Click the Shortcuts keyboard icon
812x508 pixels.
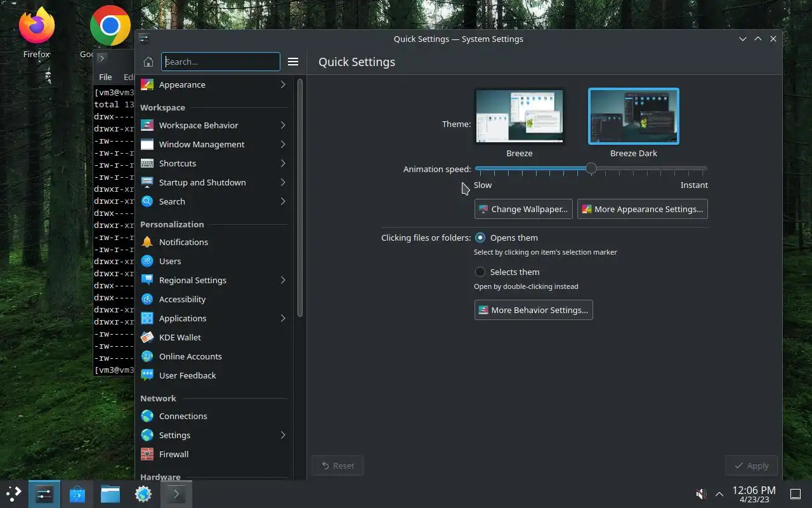tap(147, 163)
